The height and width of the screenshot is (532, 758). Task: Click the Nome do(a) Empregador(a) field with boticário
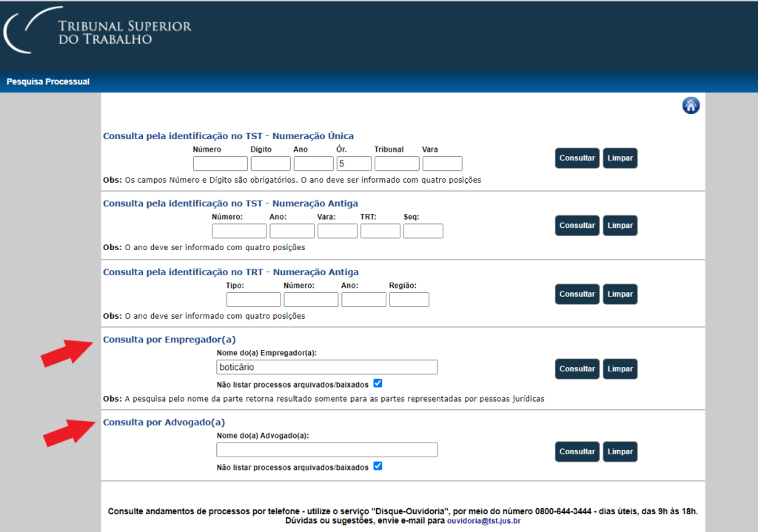click(327, 367)
